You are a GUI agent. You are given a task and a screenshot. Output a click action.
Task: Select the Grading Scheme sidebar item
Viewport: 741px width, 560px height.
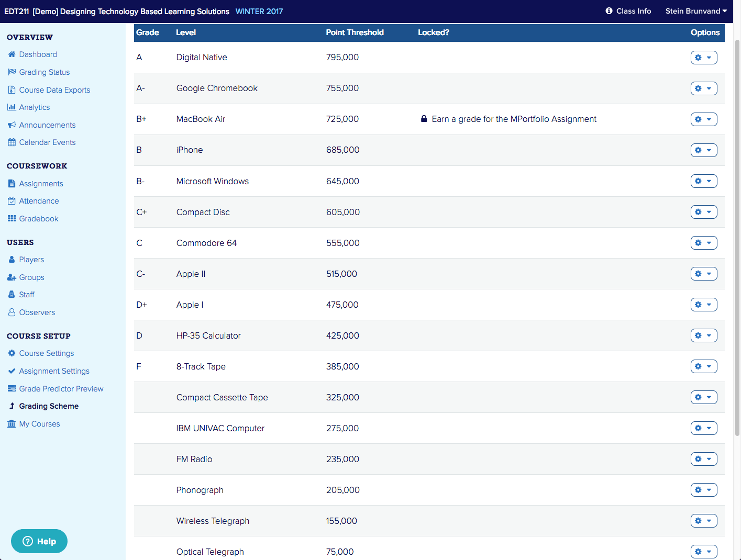(49, 406)
